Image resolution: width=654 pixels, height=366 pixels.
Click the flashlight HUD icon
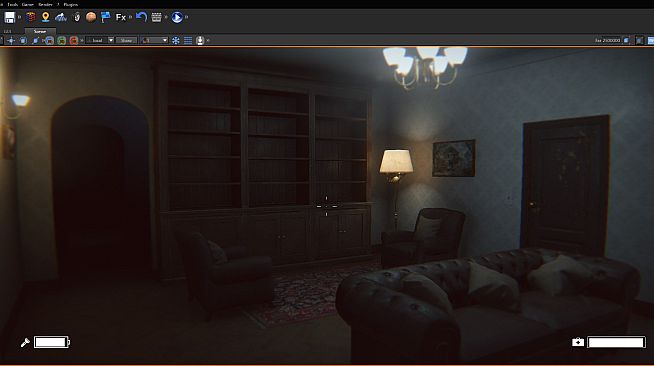pyautogui.click(x=25, y=343)
